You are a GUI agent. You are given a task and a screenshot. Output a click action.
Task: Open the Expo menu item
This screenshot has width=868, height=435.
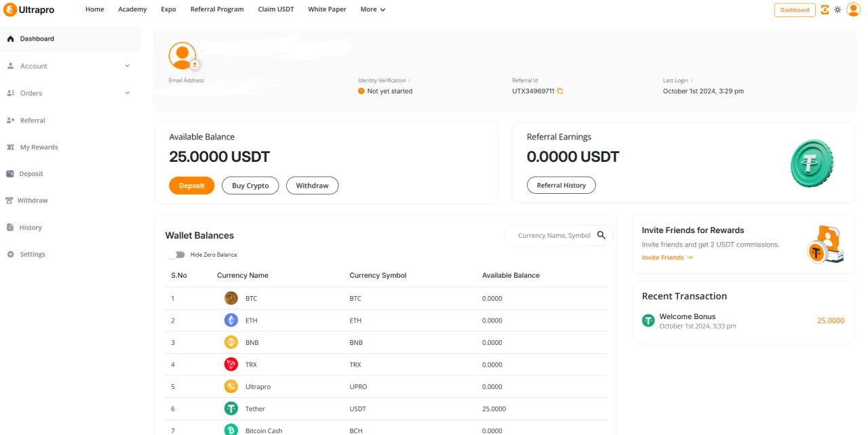tap(169, 9)
